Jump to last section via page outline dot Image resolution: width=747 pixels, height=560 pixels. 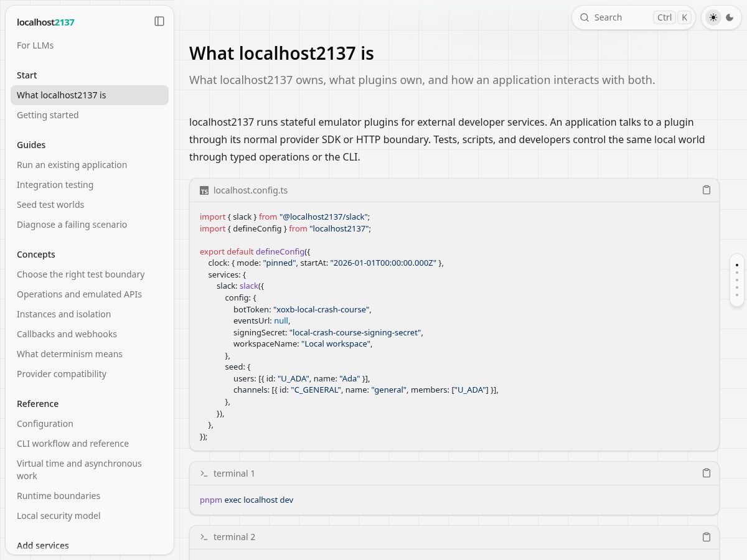point(737,296)
